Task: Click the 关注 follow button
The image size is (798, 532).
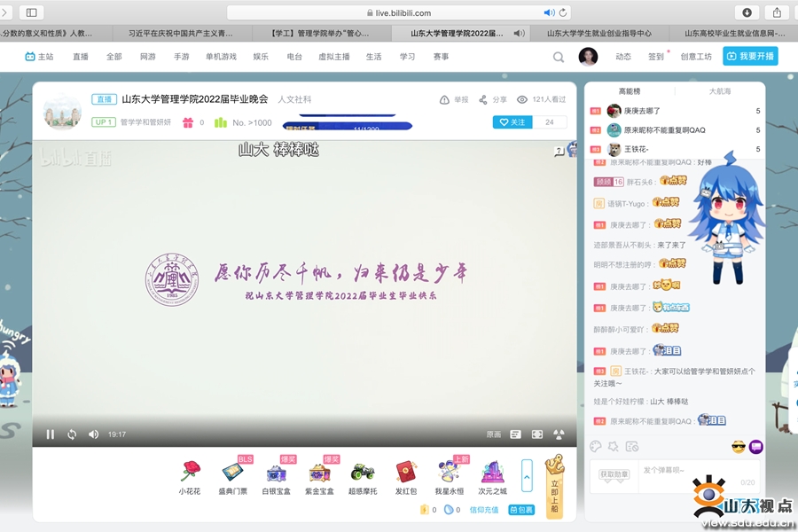Action: coord(512,122)
